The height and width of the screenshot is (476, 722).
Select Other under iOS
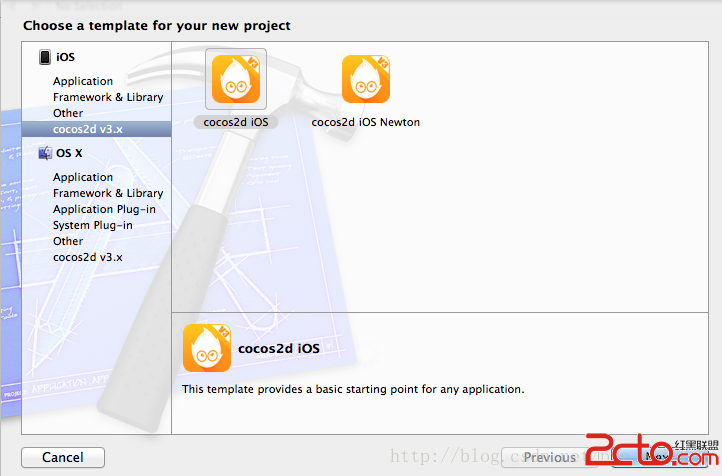[68, 113]
